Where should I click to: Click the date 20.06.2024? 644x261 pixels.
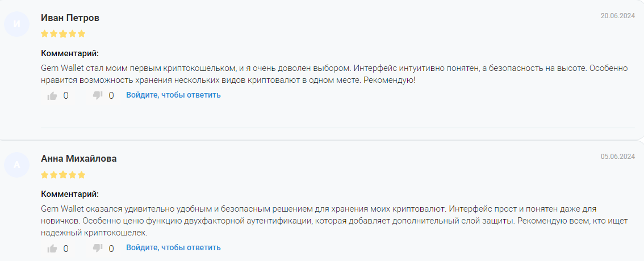point(617,16)
